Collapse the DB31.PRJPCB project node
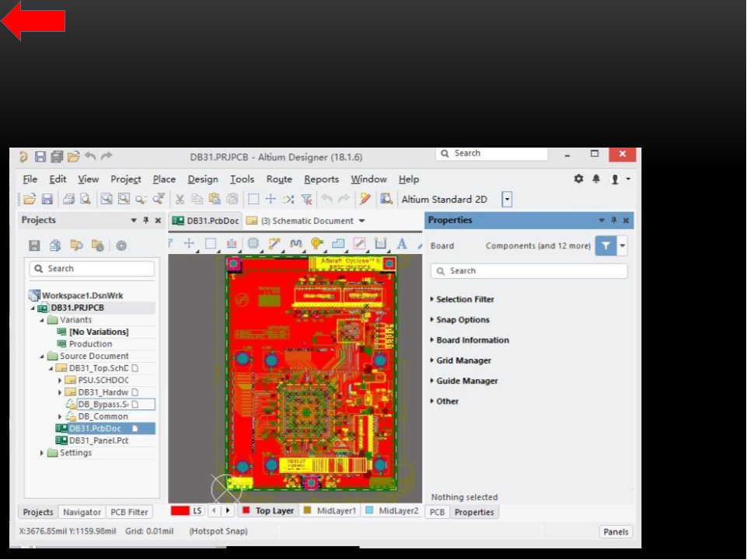Image resolution: width=747 pixels, height=560 pixels. pyautogui.click(x=33, y=308)
